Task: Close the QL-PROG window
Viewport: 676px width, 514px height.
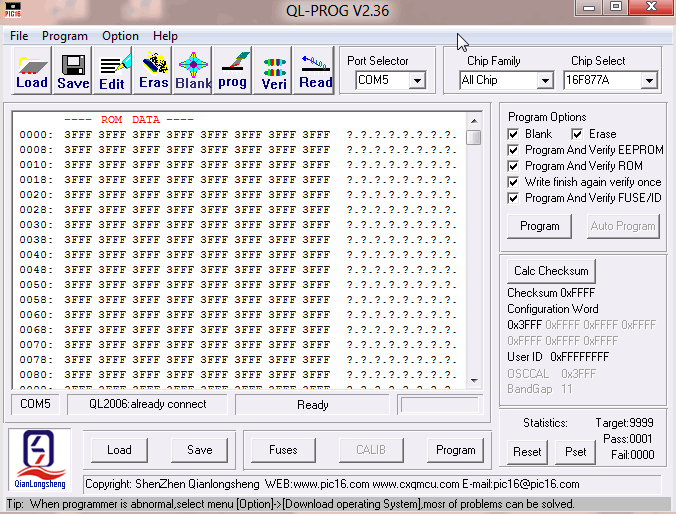Action: pos(651,8)
